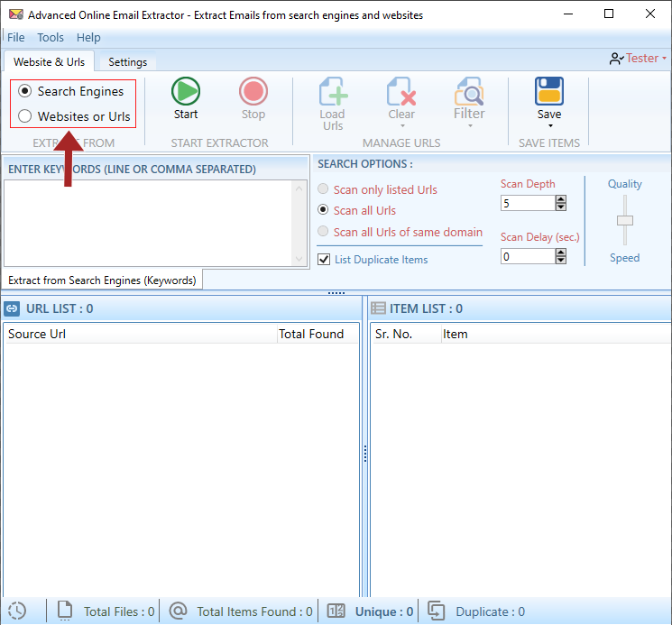Click the ITEM LIST table icon
Image resolution: width=672 pixels, height=625 pixels.
click(x=378, y=308)
